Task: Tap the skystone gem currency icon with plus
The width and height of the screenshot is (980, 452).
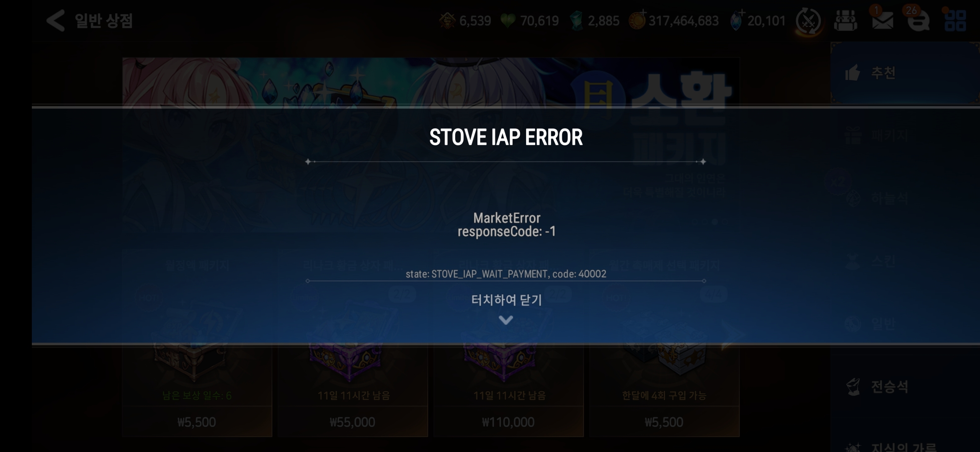Action: (x=736, y=21)
